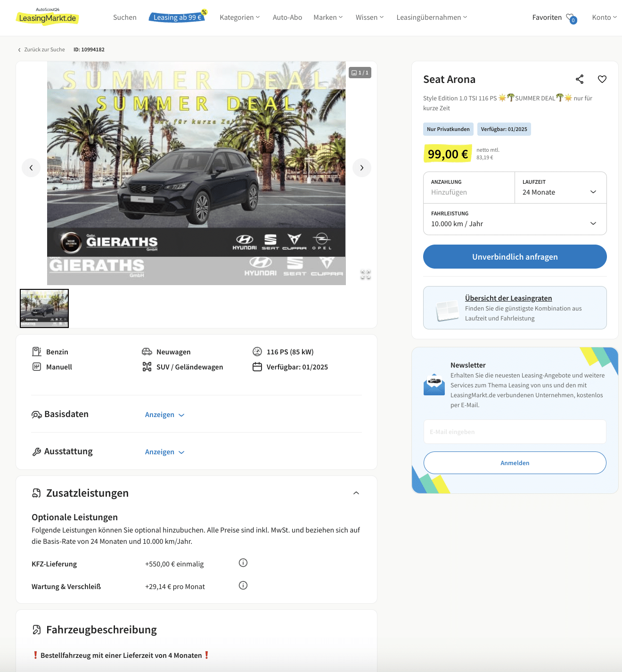
Task: Click the Benzin fuel pump icon
Action: 37,352
